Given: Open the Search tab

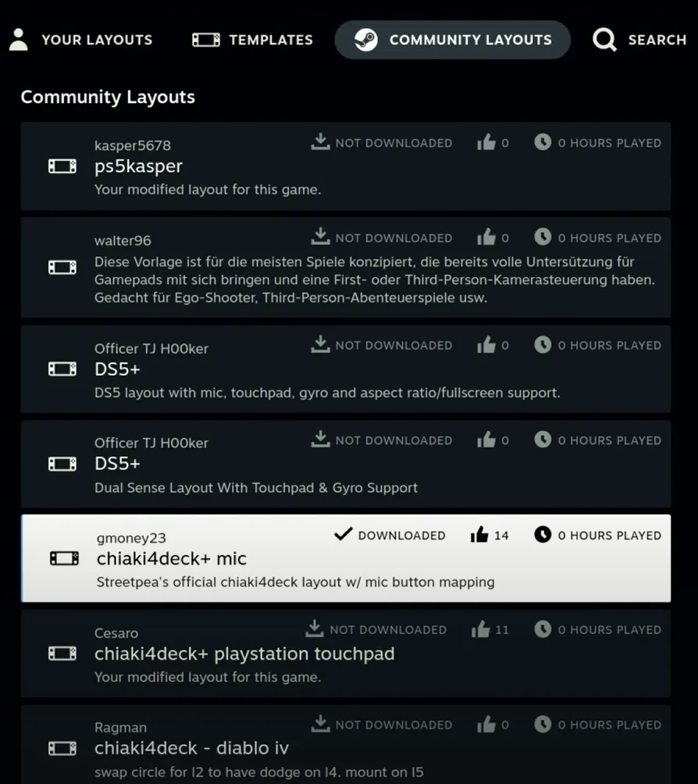Looking at the screenshot, I should [639, 40].
